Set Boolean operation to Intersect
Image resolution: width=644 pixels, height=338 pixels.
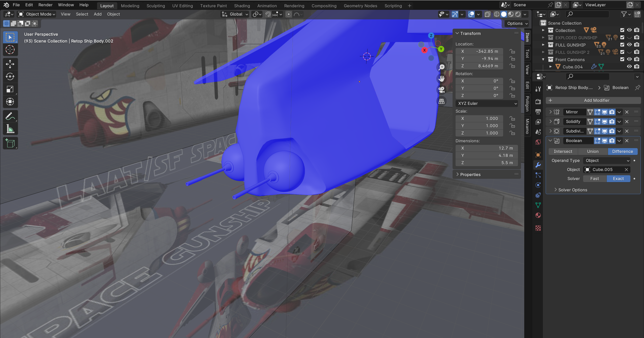(x=563, y=151)
